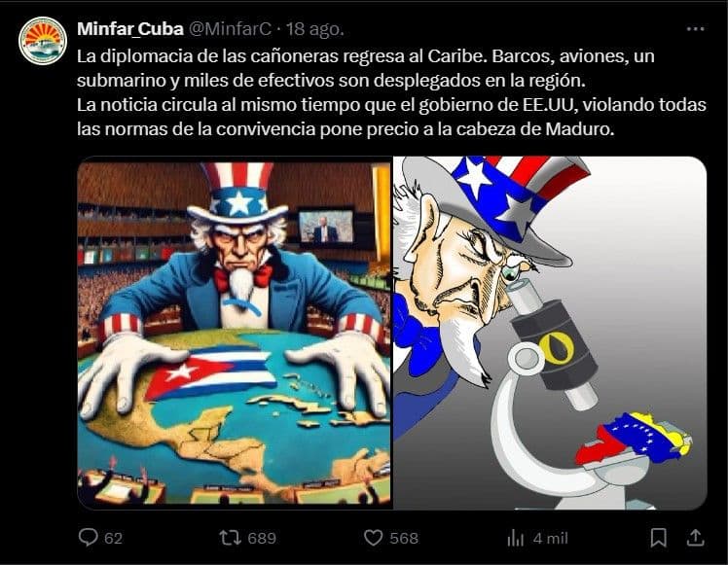Click the 689 reposts count
The image size is (728, 565).
(x=262, y=538)
